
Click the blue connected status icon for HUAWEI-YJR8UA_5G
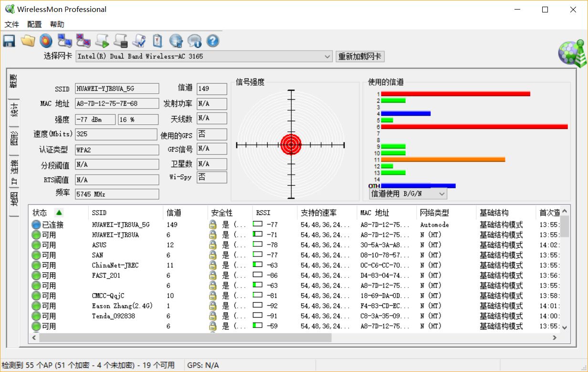(36, 224)
